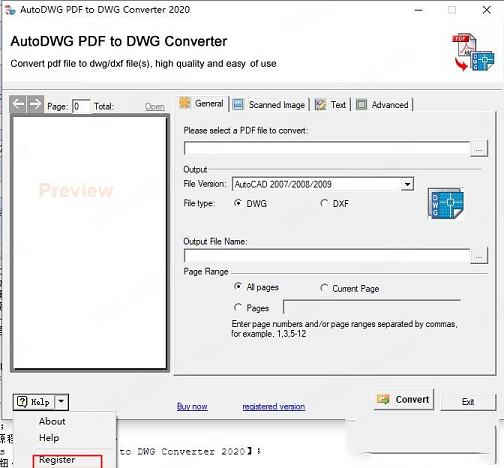Select the DWG file type option
Screen dimensions: 504x468
238,203
